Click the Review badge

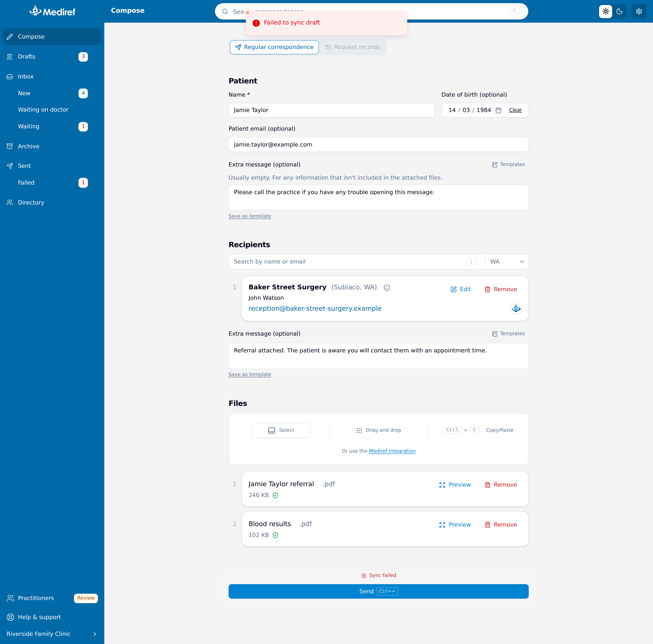(x=86, y=598)
